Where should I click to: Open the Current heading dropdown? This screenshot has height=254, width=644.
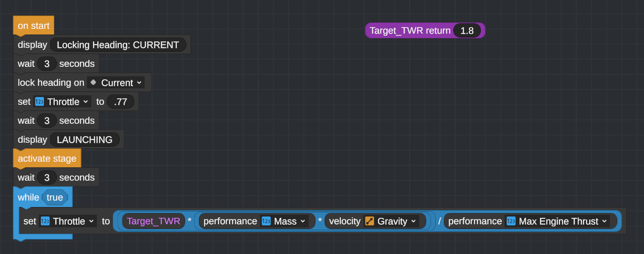point(116,82)
